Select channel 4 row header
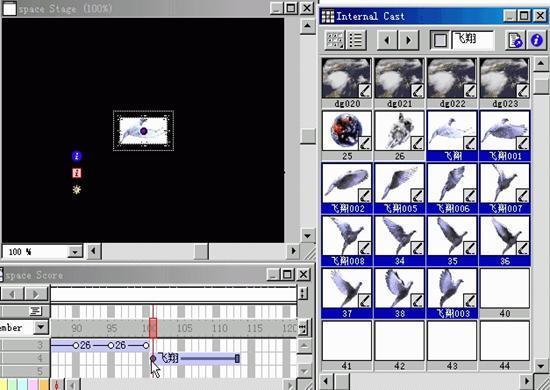The width and height of the screenshot is (550, 390). point(25,358)
